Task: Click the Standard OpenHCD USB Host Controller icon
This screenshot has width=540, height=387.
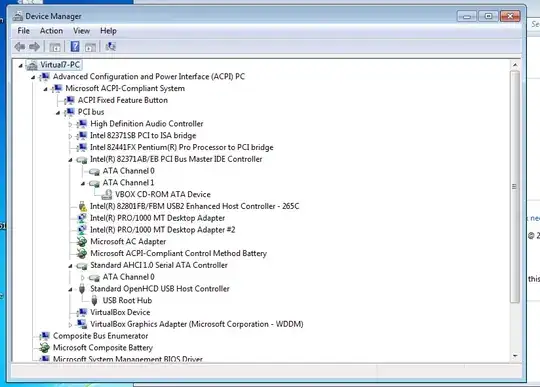Action: coord(82,289)
